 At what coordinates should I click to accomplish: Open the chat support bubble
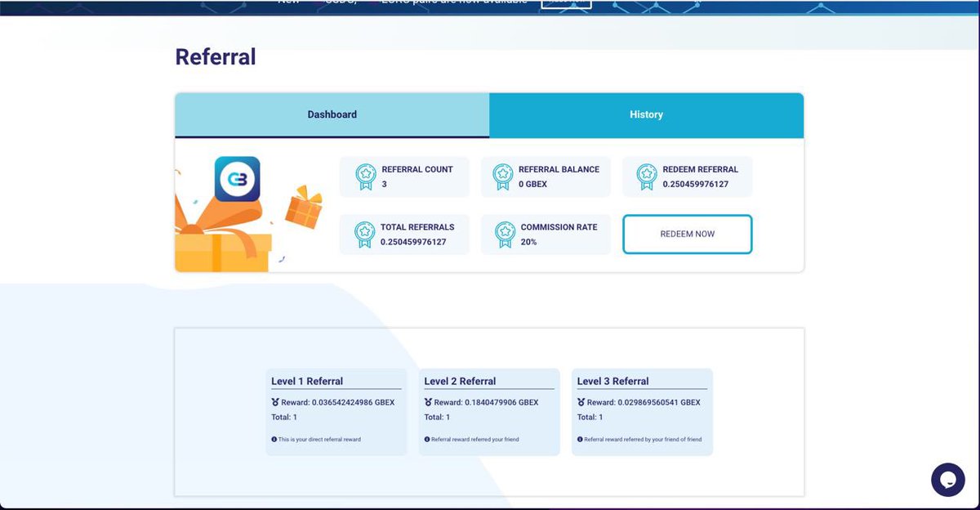[948, 480]
